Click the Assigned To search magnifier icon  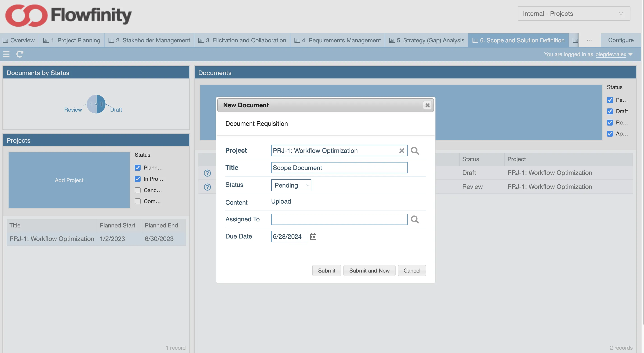(415, 219)
